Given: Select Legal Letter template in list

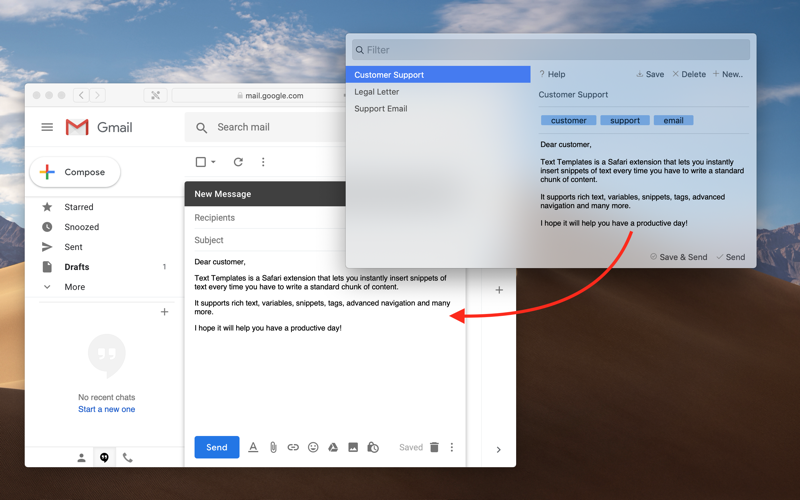Looking at the screenshot, I should (x=438, y=92).
